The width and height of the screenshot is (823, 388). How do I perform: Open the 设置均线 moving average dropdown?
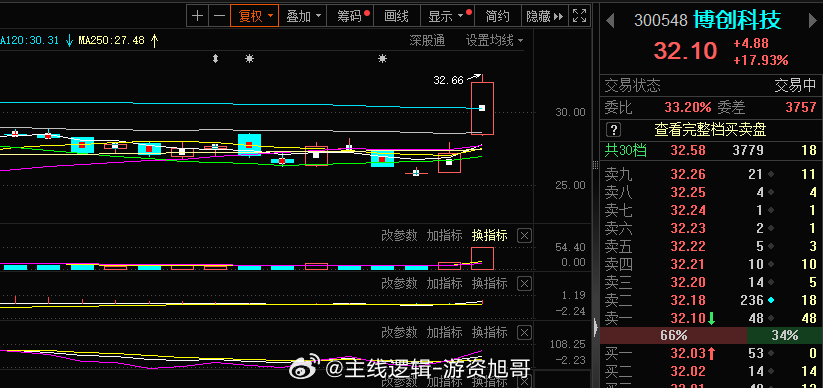494,40
